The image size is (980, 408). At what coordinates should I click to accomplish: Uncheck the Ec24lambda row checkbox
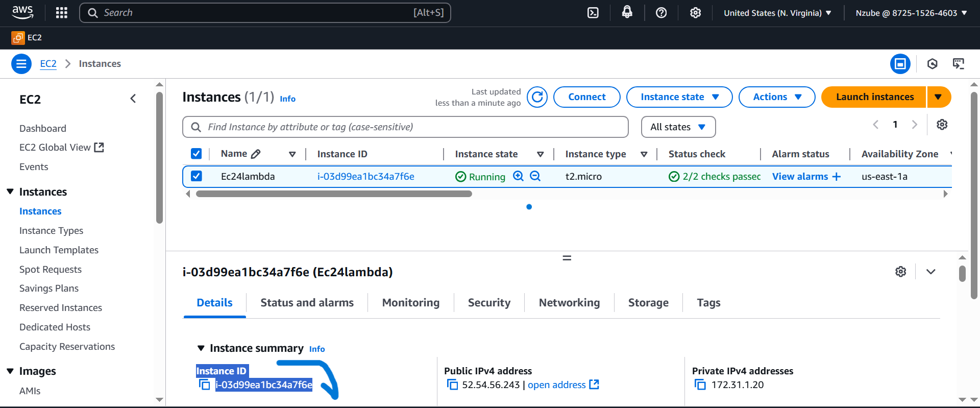tap(196, 176)
